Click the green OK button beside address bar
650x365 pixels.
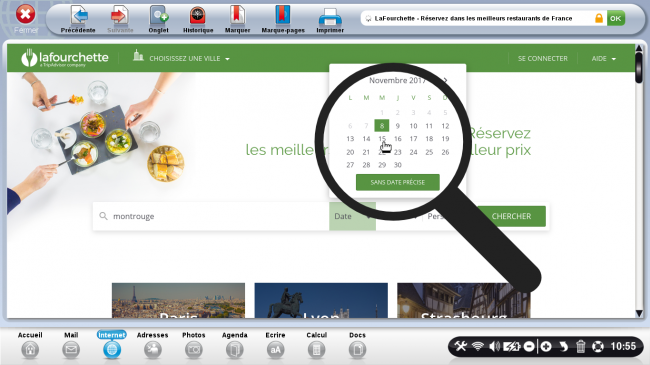pos(616,18)
